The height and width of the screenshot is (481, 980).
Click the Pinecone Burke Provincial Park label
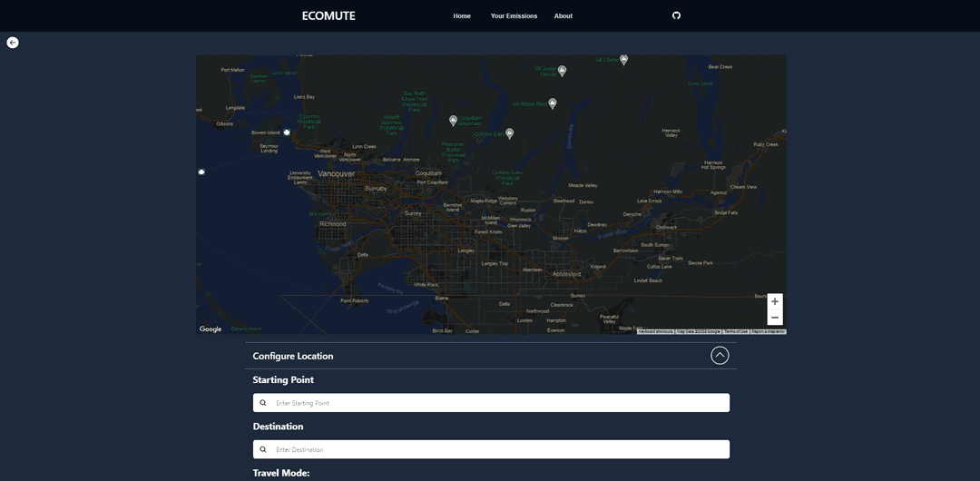pyautogui.click(x=453, y=152)
